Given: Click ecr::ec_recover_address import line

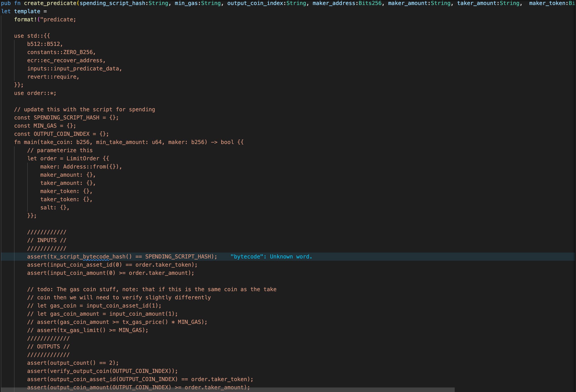Looking at the screenshot, I should 66,60.
